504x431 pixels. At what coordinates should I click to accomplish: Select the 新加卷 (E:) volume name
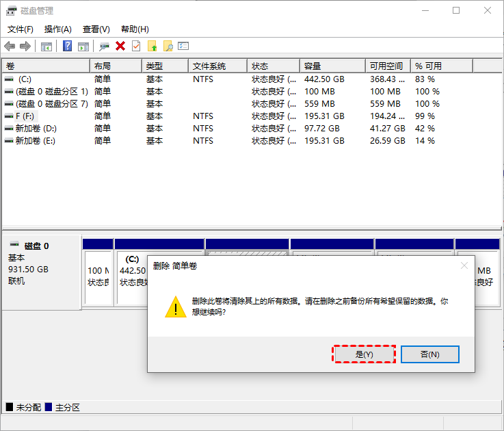pyautogui.click(x=36, y=140)
